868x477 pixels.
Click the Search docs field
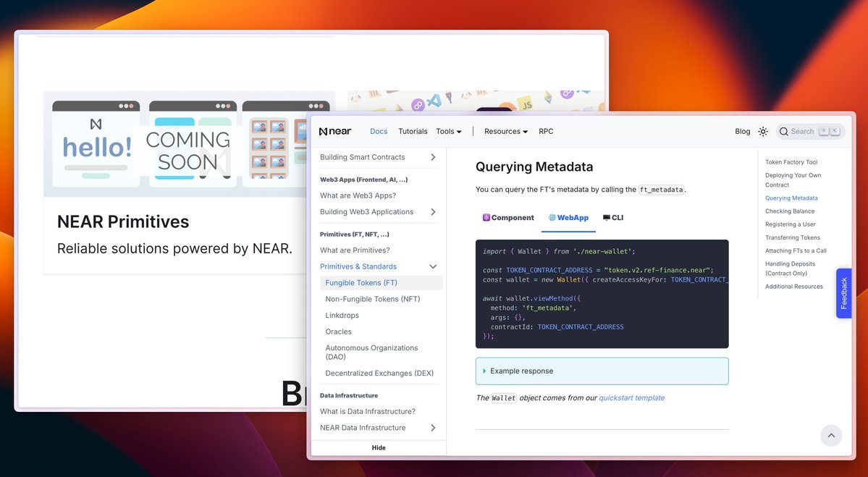[x=809, y=132]
